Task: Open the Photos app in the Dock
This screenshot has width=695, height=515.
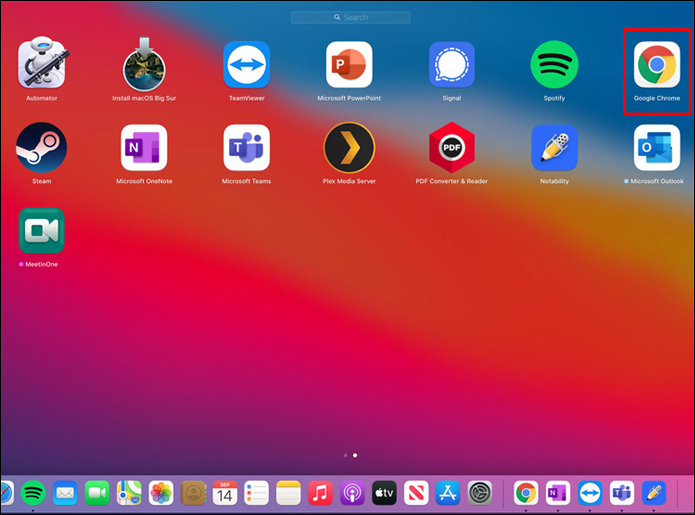Action: point(161,492)
